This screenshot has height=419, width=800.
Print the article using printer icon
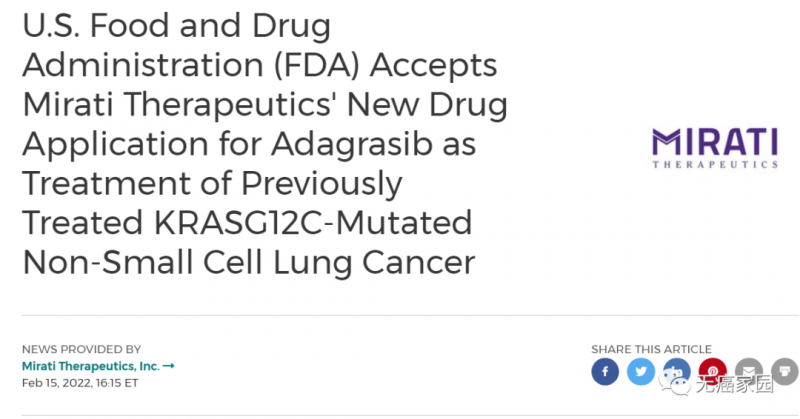[x=785, y=373]
